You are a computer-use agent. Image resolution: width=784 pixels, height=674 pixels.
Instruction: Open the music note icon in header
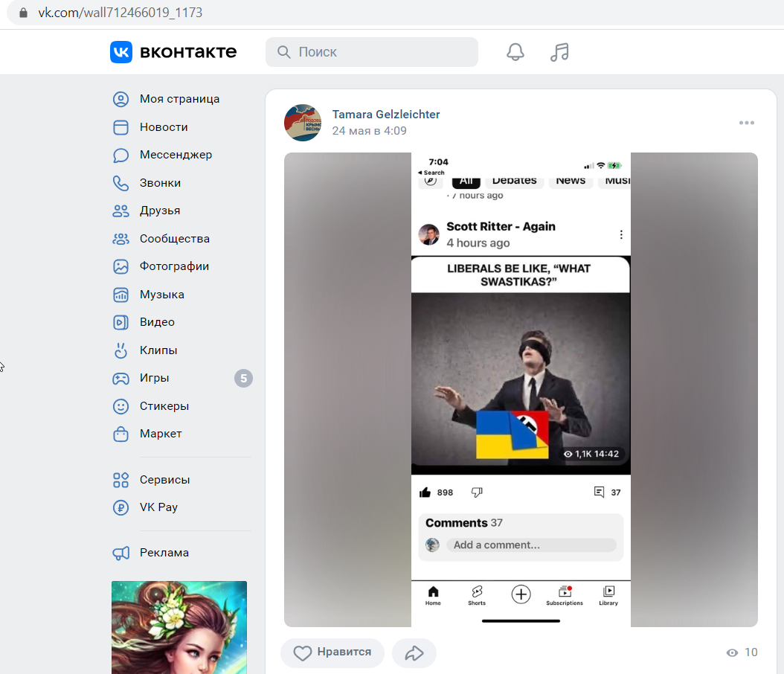pos(559,52)
